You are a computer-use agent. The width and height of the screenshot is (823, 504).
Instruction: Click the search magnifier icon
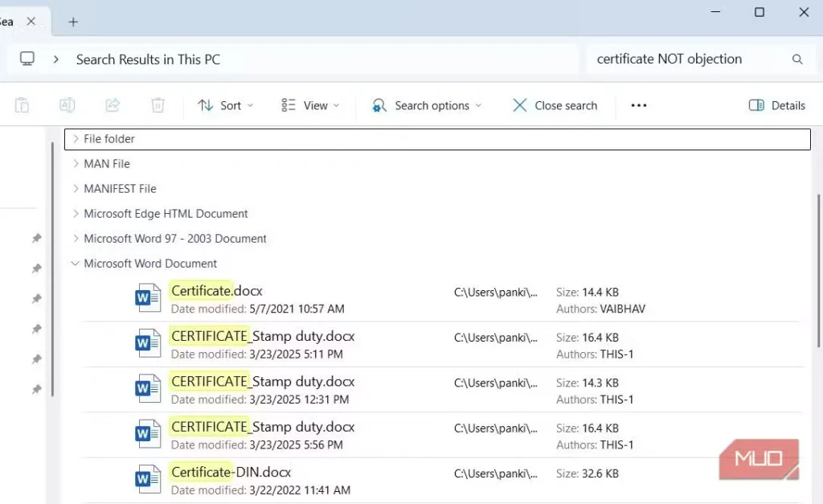click(x=797, y=59)
